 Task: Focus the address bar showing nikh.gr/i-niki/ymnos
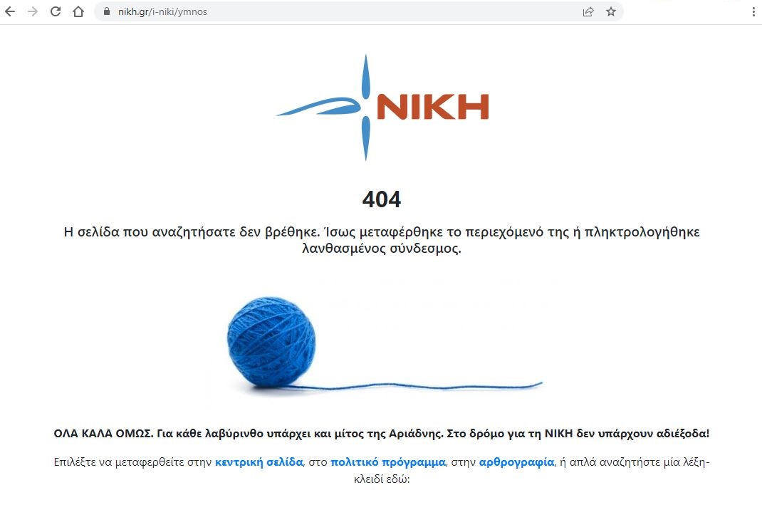(340, 11)
